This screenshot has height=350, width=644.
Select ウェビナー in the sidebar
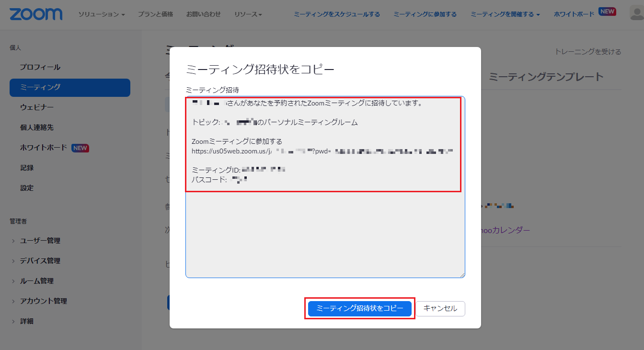(x=37, y=107)
